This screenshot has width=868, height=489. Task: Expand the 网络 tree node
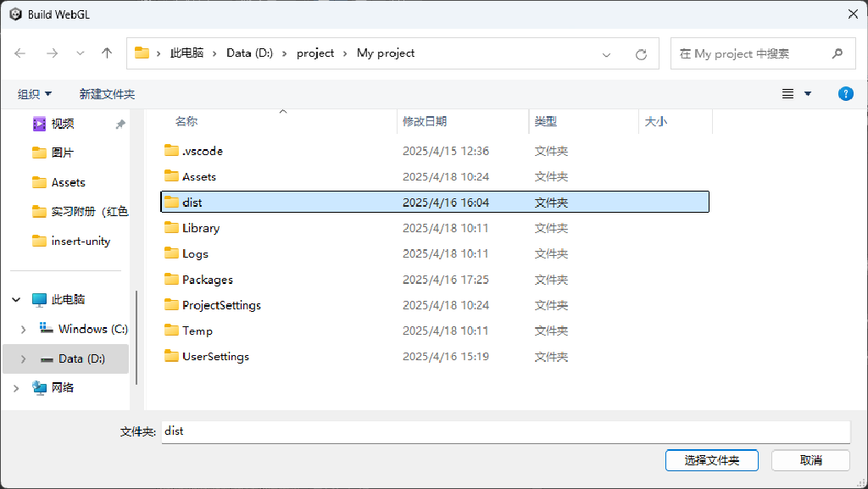click(x=16, y=388)
